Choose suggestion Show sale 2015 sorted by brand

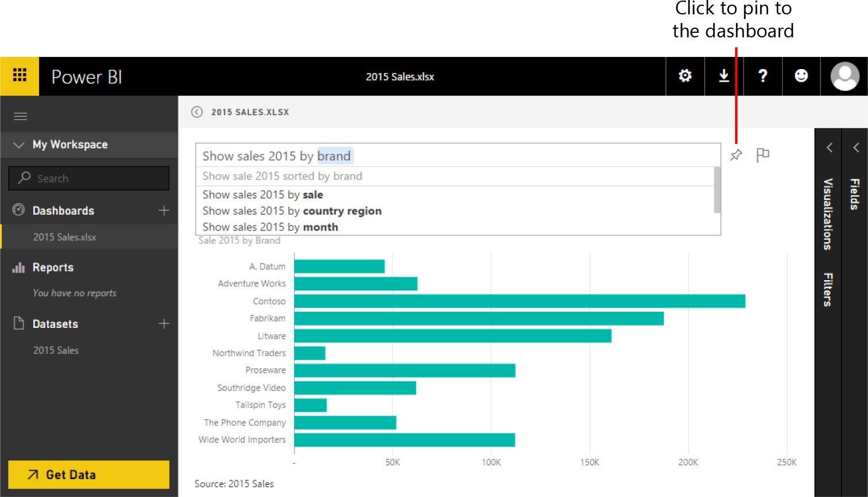coord(282,176)
